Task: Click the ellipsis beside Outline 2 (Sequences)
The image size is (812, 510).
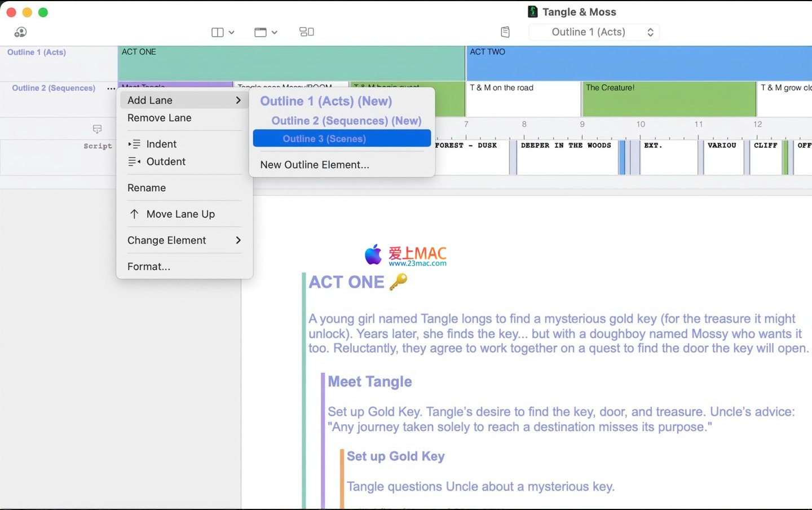Action: click(111, 88)
